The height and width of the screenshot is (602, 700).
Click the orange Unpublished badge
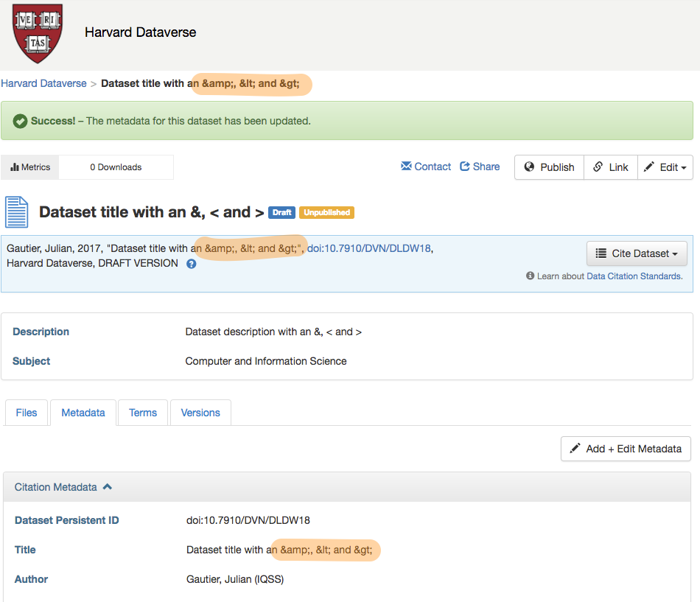click(x=326, y=212)
